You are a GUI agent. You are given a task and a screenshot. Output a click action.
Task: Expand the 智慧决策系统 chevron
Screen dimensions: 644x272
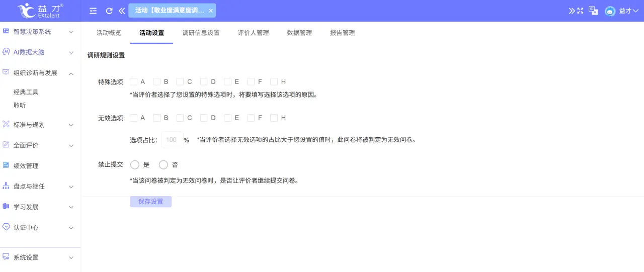[71, 32]
